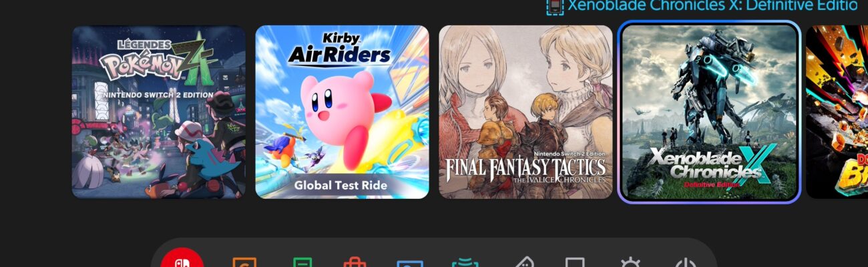Open GameChat orange icon in dock
Screen dimensions: 868x267
pos(244,262)
